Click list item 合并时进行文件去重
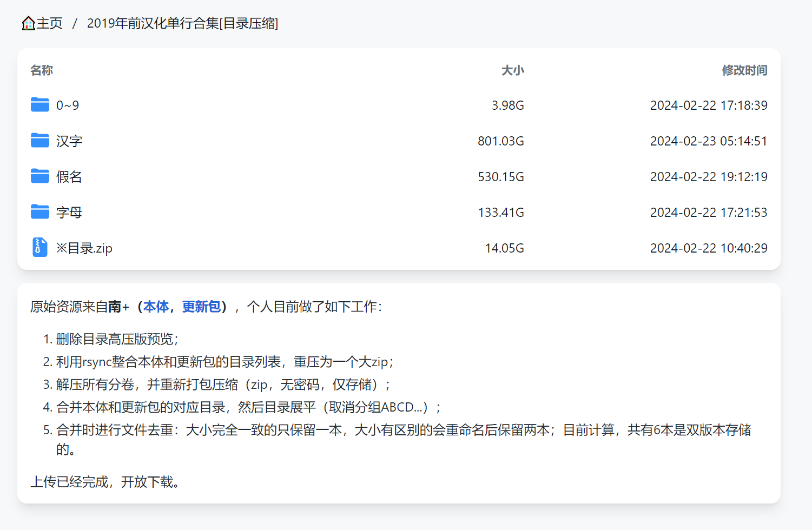Viewport: 812px width, 530px height. click(404, 439)
